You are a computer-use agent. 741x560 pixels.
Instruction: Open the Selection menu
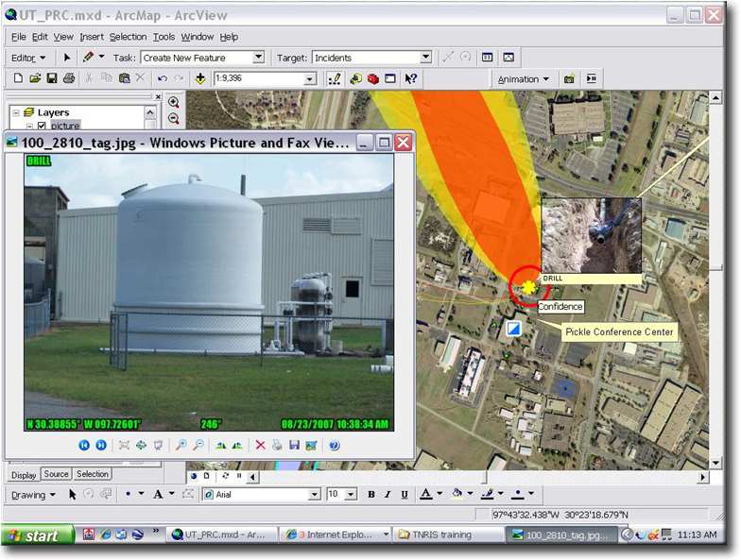coord(128,37)
